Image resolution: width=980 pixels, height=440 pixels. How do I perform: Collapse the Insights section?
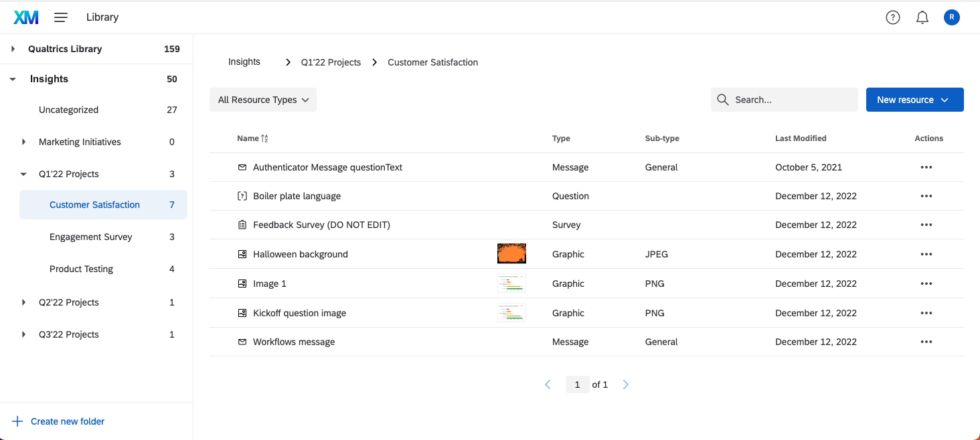pyautogui.click(x=12, y=78)
